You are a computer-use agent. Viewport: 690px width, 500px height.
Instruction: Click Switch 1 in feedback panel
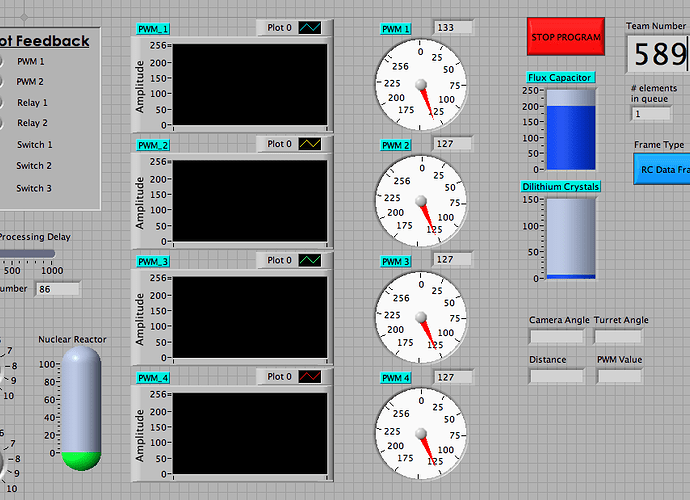coord(35,144)
